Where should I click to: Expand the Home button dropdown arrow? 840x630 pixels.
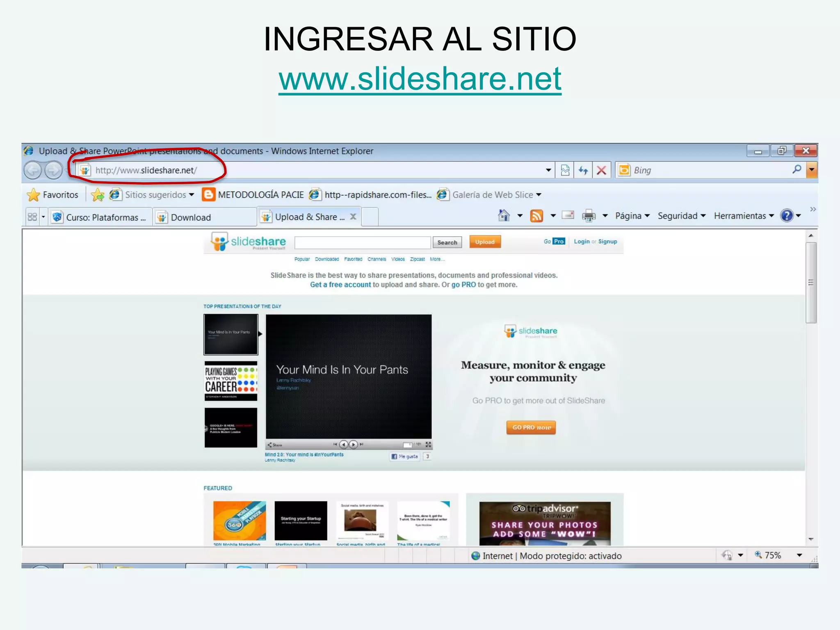(x=520, y=216)
